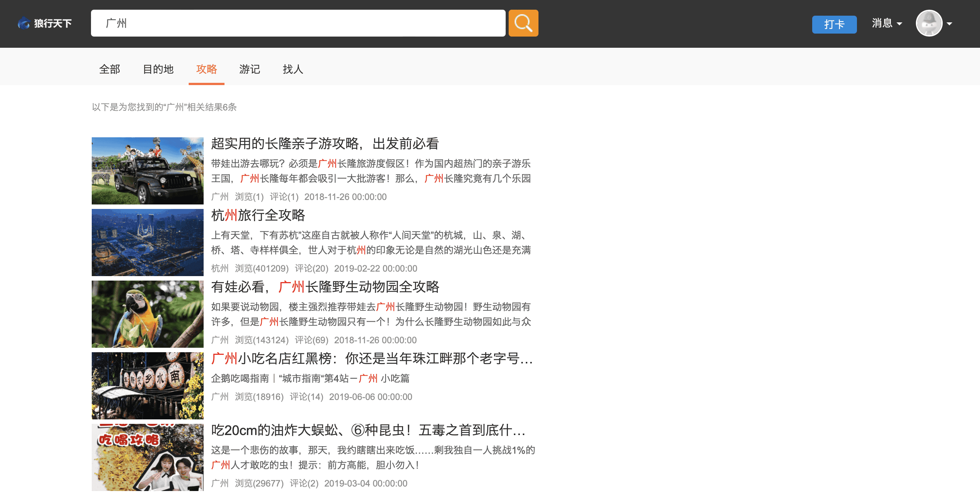The image size is (980, 494).
Task: Open the lantern street food thumbnail
Action: pos(147,385)
